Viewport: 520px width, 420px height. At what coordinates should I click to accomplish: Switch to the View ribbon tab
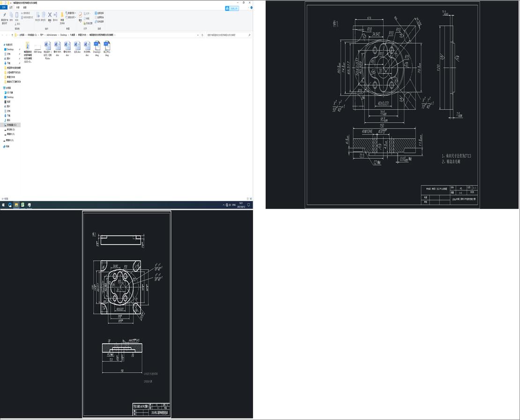tap(25, 7)
